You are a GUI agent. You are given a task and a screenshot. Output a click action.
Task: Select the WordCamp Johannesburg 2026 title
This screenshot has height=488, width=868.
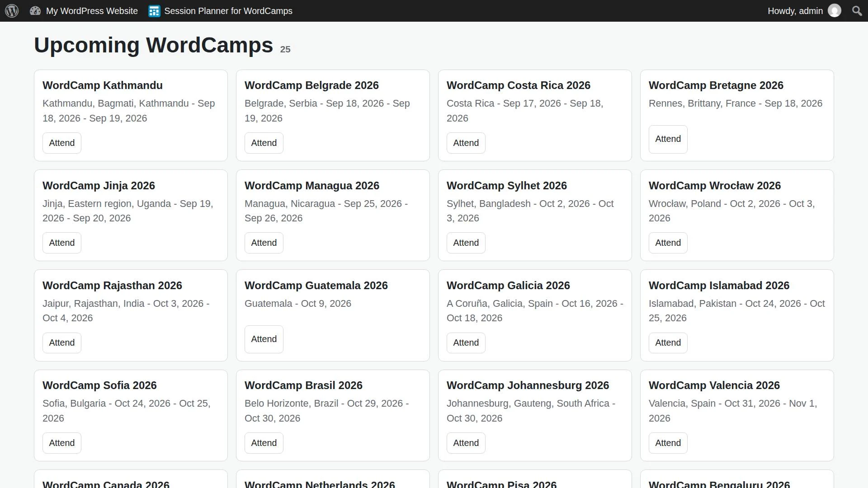coord(528,385)
